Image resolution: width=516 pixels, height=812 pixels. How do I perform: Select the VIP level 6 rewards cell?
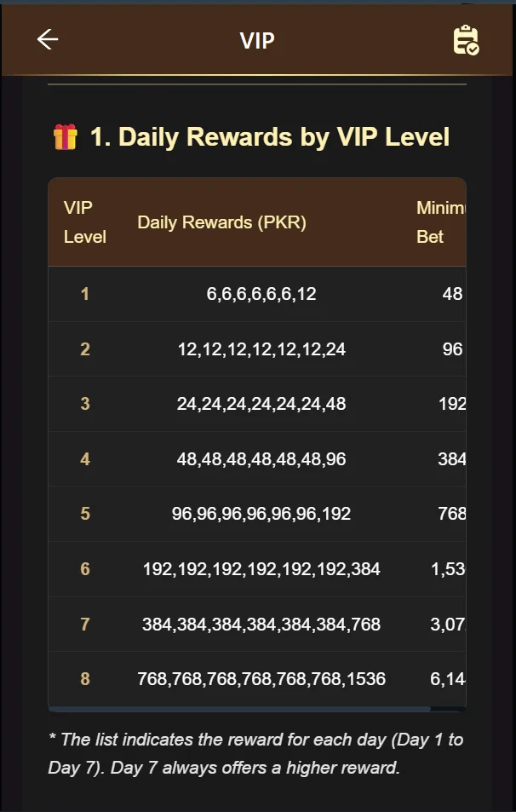coord(261,569)
